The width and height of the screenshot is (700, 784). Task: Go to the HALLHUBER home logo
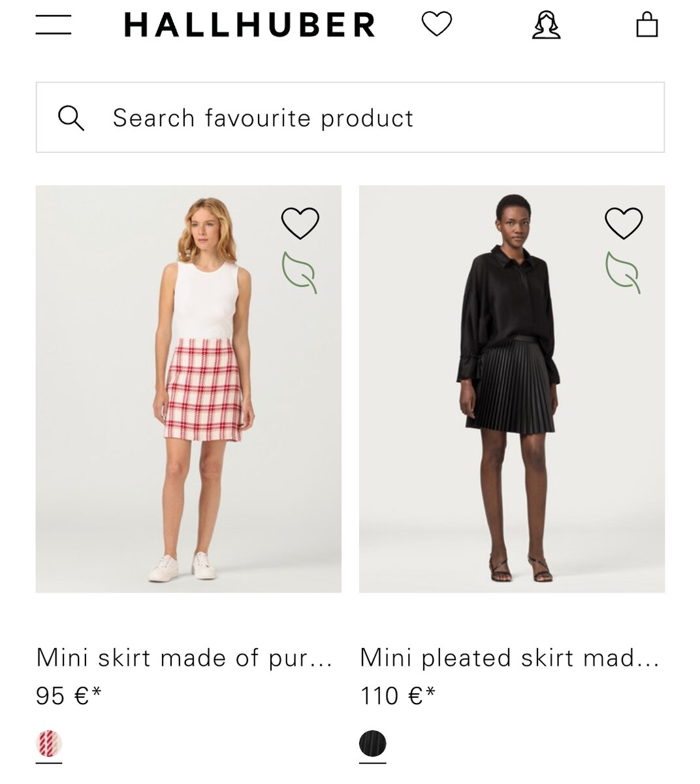249,25
